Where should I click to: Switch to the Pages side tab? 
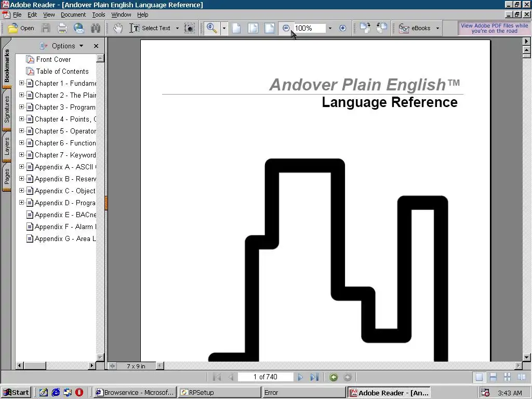7,177
